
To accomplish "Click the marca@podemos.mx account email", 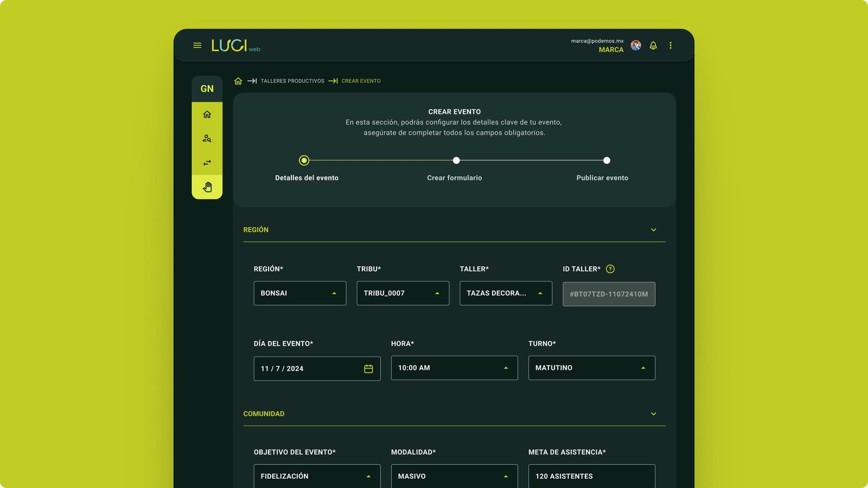I will coord(597,41).
